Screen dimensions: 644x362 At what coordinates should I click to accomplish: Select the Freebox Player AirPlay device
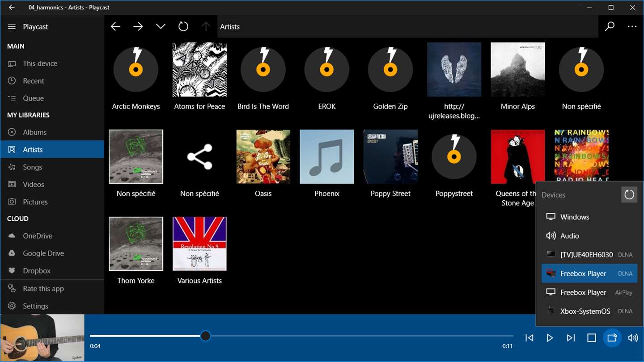pos(589,292)
